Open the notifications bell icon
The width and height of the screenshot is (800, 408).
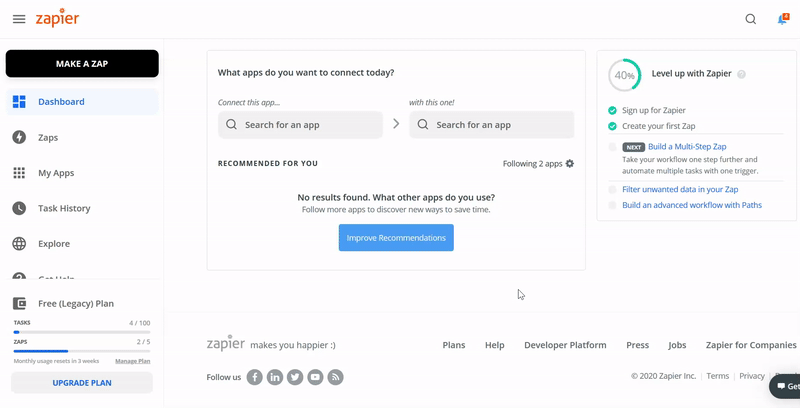click(782, 19)
